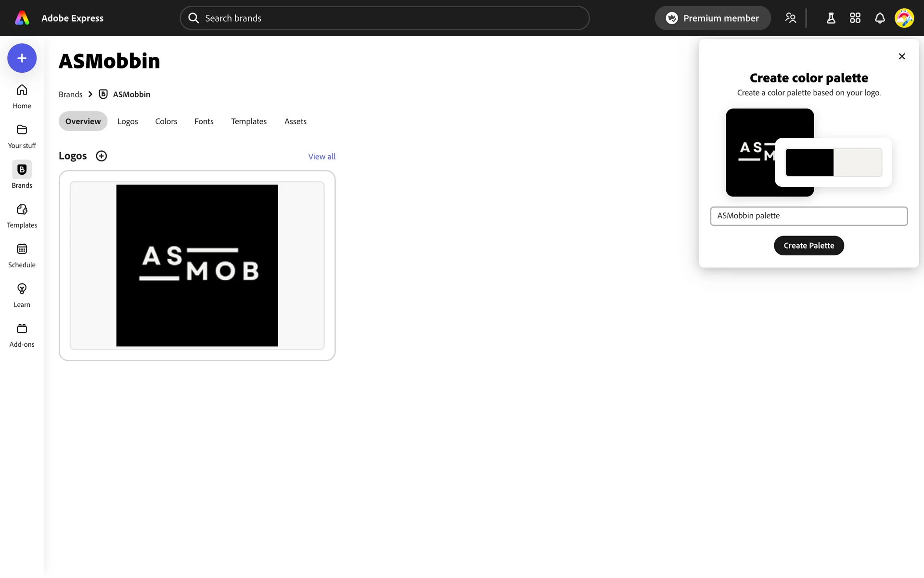Open Add-ons in the sidebar

pyautogui.click(x=22, y=335)
